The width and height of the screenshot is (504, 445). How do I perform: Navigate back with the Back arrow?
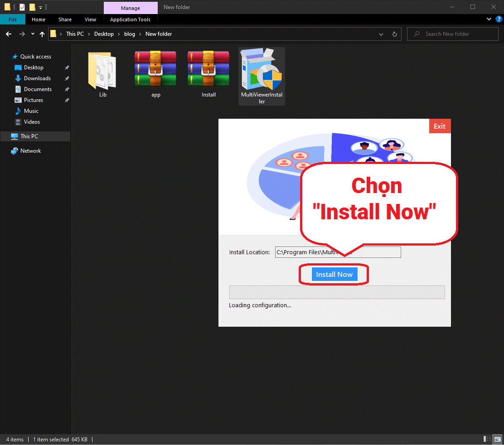(9, 34)
